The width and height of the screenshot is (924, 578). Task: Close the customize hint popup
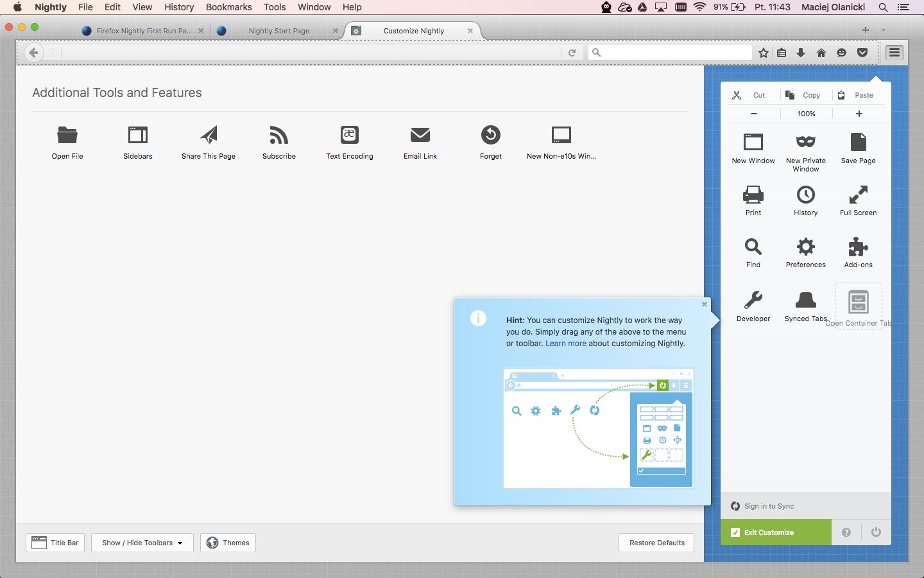705,304
